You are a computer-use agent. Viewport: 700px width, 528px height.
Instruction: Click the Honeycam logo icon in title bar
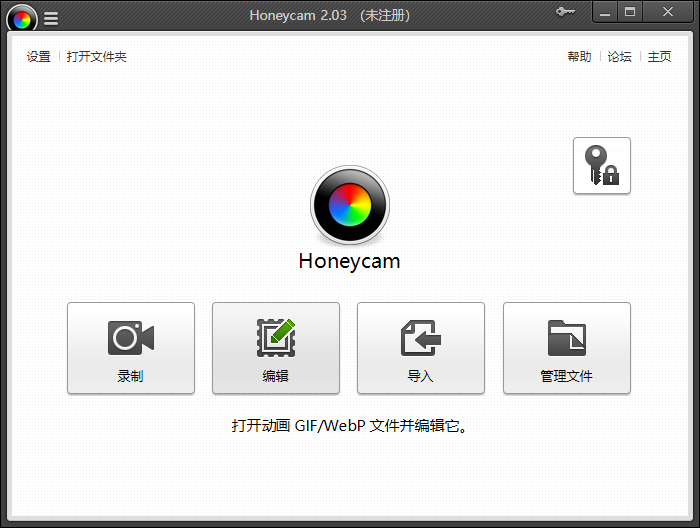(22, 18)
